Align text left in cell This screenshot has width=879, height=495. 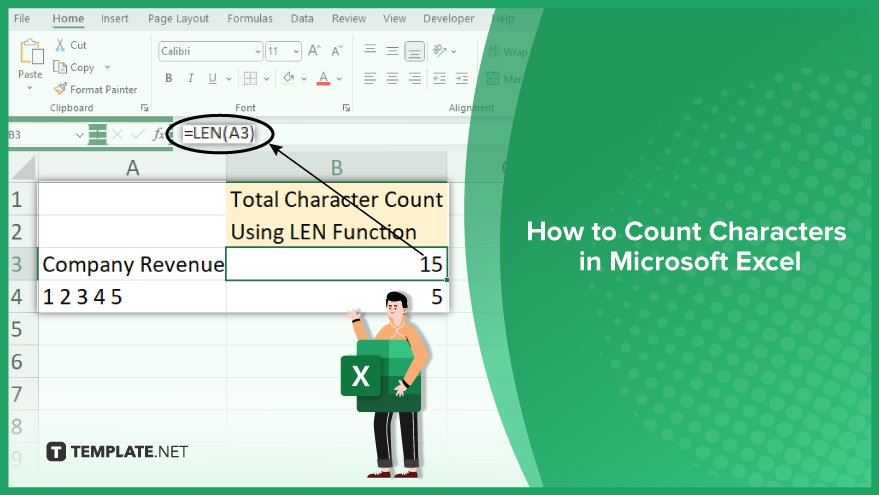pyautogui.click(x=370, y=78)
